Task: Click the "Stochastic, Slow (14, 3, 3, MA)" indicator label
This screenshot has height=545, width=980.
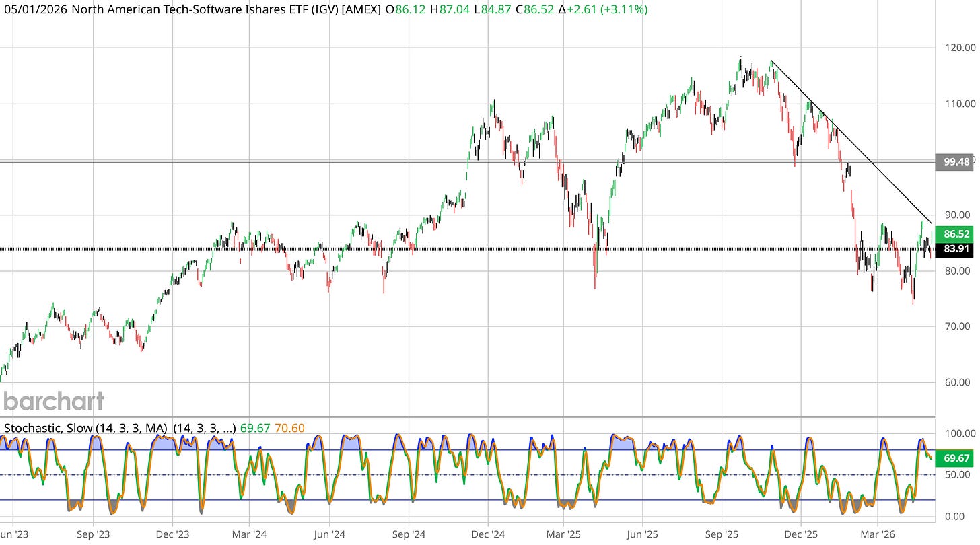Action: pyautogui.click(x=86, y=427)
